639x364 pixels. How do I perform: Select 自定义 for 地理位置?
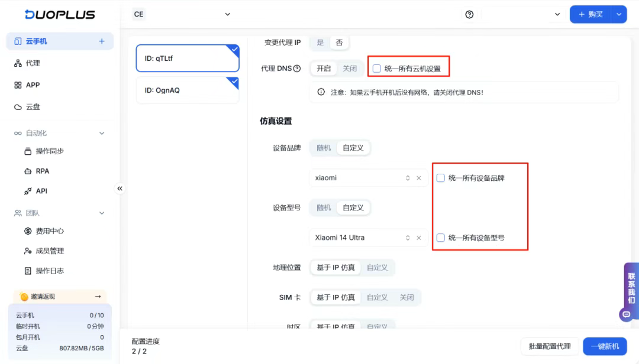tap(377, 267)
